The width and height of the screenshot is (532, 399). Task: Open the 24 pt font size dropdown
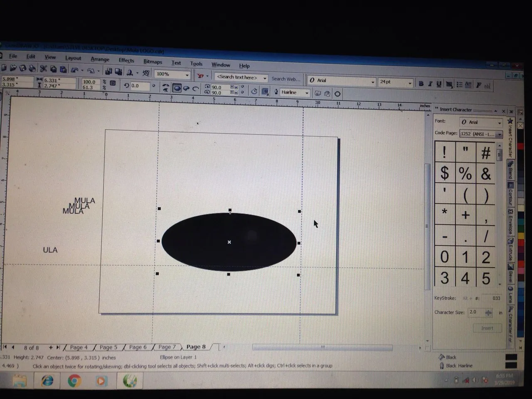(409, 83)
